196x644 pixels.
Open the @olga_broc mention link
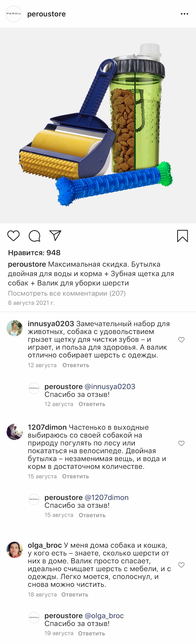[104, 616]
